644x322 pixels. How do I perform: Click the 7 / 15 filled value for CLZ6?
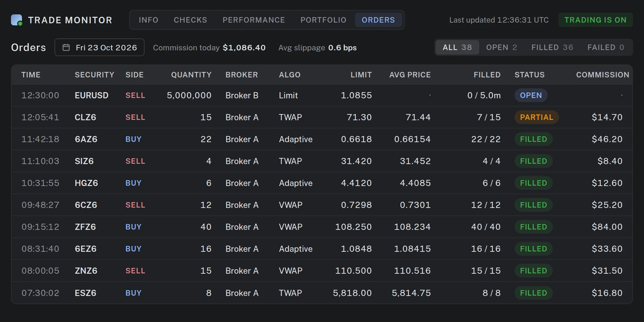coord(489,117)
